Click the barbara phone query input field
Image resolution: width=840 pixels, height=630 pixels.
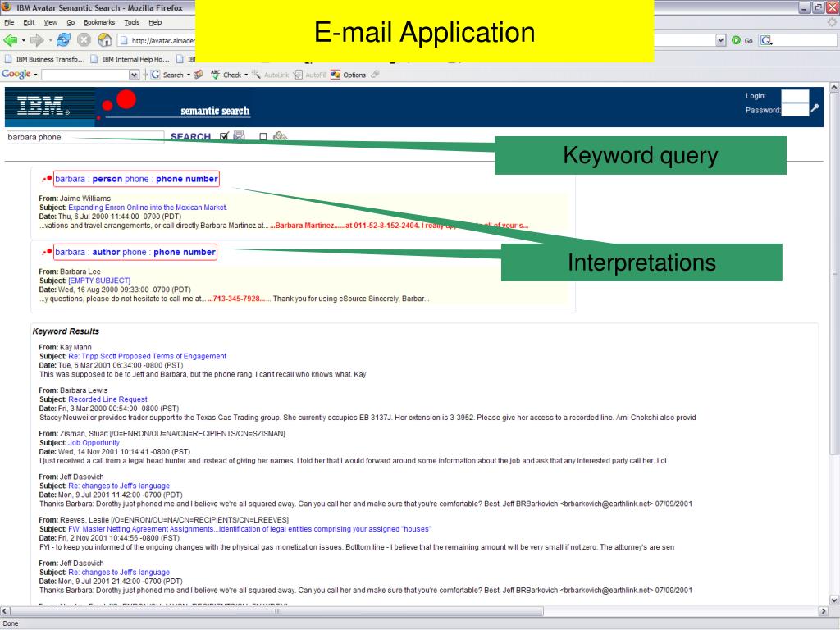click(85, 137)
